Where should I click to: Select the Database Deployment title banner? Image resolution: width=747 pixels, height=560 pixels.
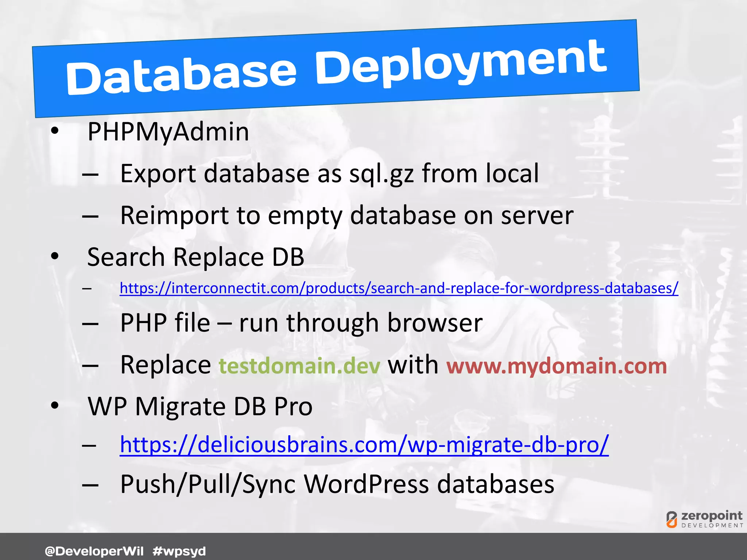[x=336, y=69]
